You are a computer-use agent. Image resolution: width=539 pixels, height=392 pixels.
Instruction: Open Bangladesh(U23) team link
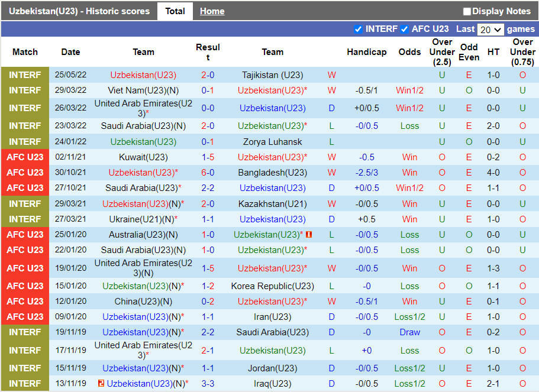click(272, 173)
